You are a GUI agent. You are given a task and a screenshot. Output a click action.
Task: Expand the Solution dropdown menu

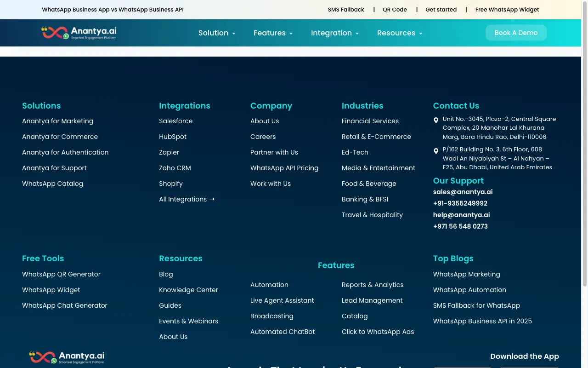tap(217, 33)
